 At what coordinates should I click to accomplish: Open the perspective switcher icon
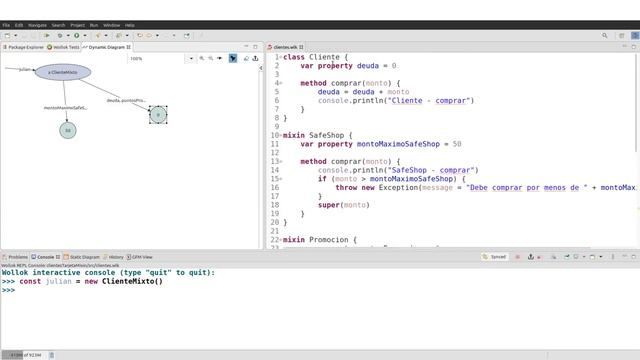(622, 36)
